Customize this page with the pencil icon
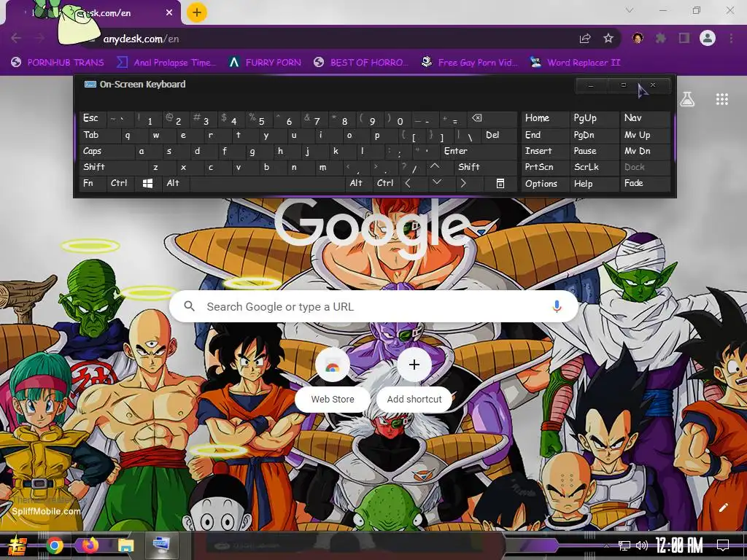Viewport: 747px width, 560px height. click(x=723, y=507)
